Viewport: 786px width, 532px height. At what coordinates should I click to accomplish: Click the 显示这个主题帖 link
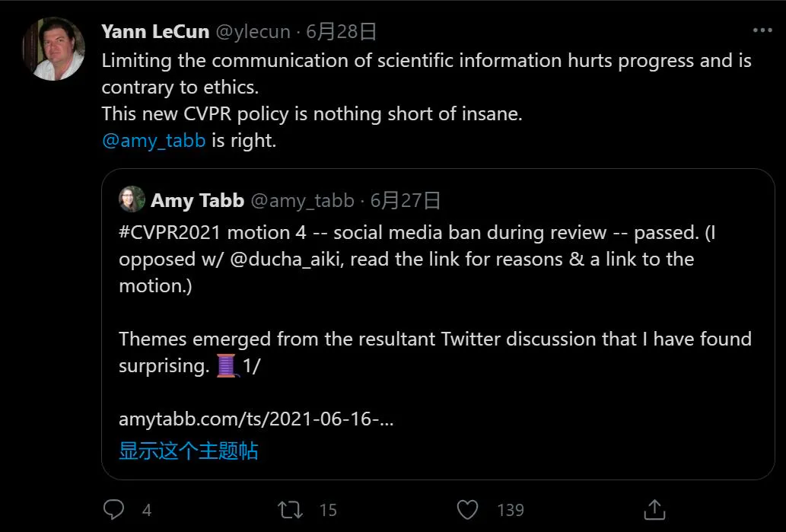coord(188,450)
